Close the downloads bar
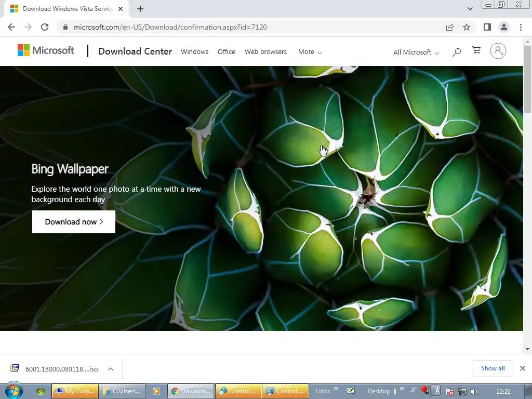532x399 pixels. coord(523,368)
